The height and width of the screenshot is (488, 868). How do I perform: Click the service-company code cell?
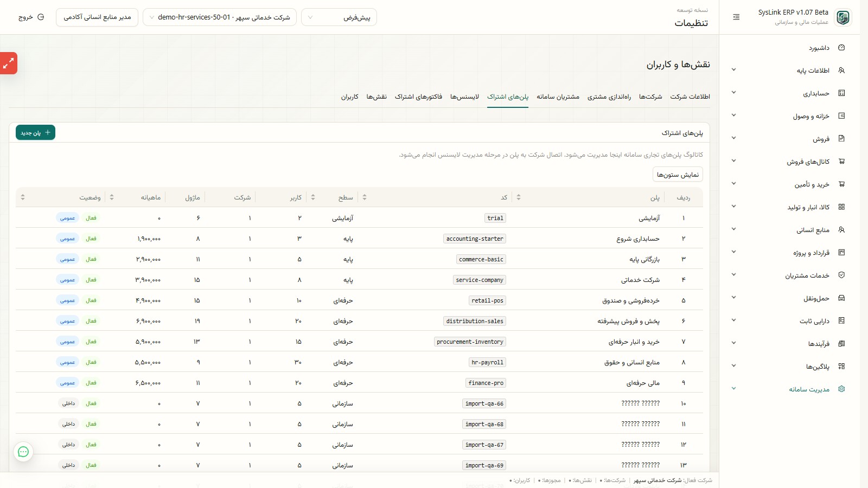[x=480, y=280]
